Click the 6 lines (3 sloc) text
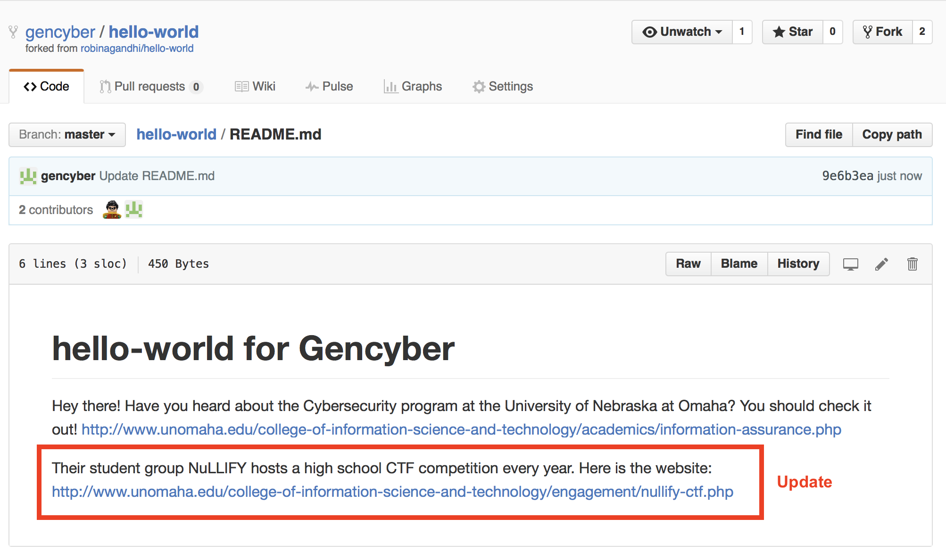The image size is (946, 560). tap(73, 264)
